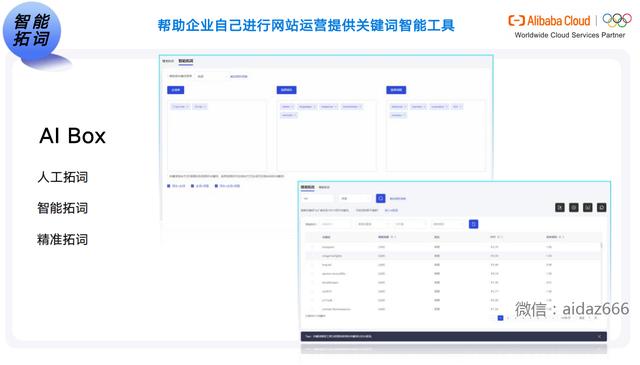Image resolution: width=640 pixels, height=365 pixels.
Task: Click the 人工拓词 label
Action: 62,177
